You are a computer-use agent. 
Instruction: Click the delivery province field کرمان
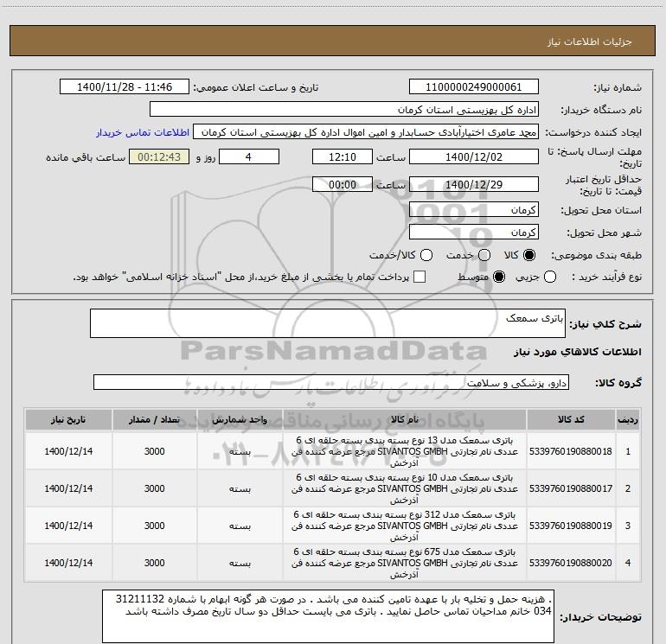click(474, 210)
